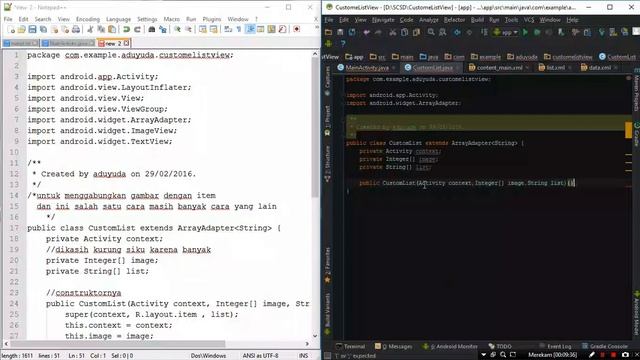Screen dimensions: 640x360
Task: Click the 'app' breadcrumb folder
Action: tap(354, 57)
